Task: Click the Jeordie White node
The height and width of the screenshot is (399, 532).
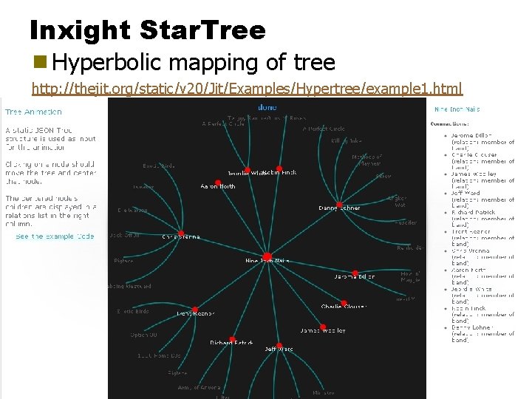Action: point(248,170)
